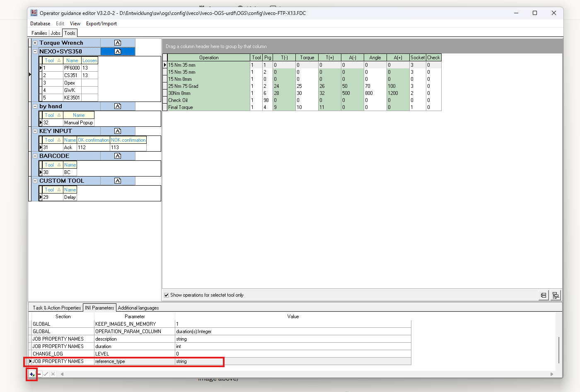Click the tree-view icon at bottom right of grid
The width and height of the screenshot is (580, 392).
coord(556,295)
